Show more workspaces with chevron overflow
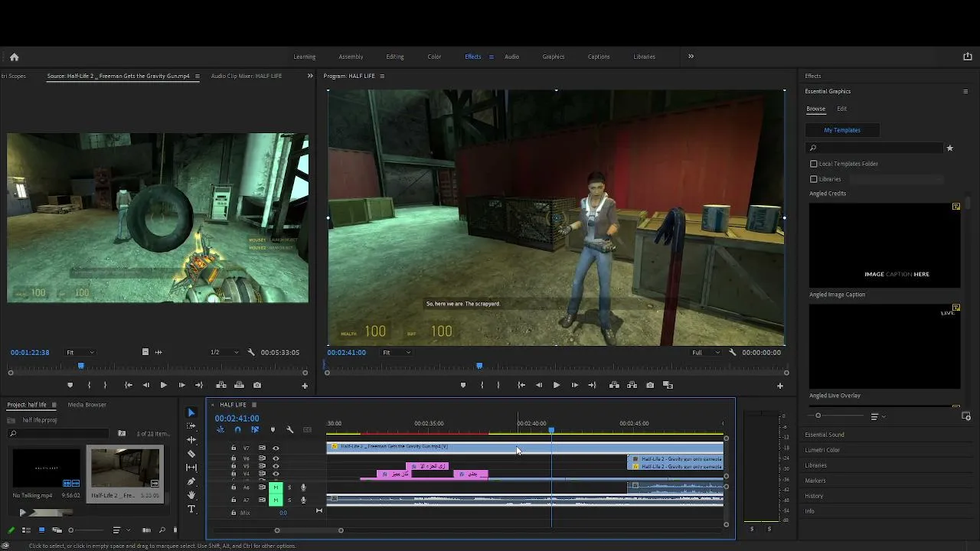This screenshot has height=551, width=980. click(x=691, y=56)
